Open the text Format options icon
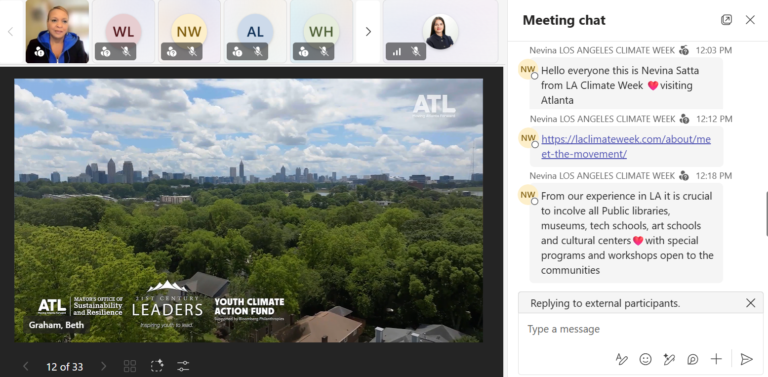Image resolution: width=768 pixels, height=377 pixels. tap(622, 359)
